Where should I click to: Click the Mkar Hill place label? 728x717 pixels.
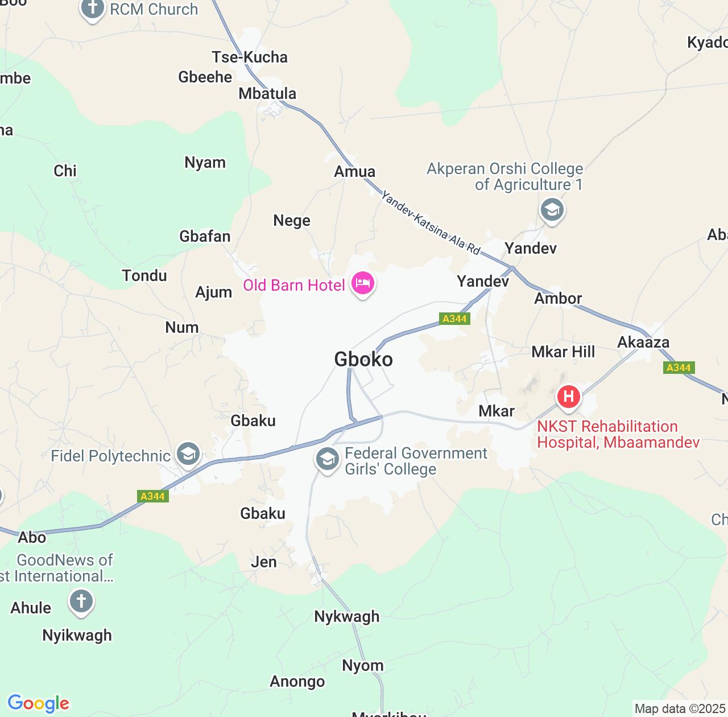[x=563, y=352]
